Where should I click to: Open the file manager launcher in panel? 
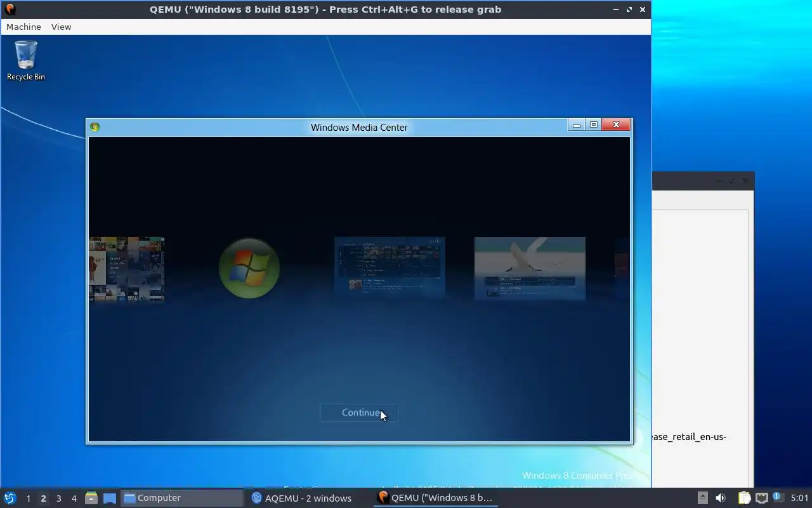pyautogui.click(x=91, y=498)
